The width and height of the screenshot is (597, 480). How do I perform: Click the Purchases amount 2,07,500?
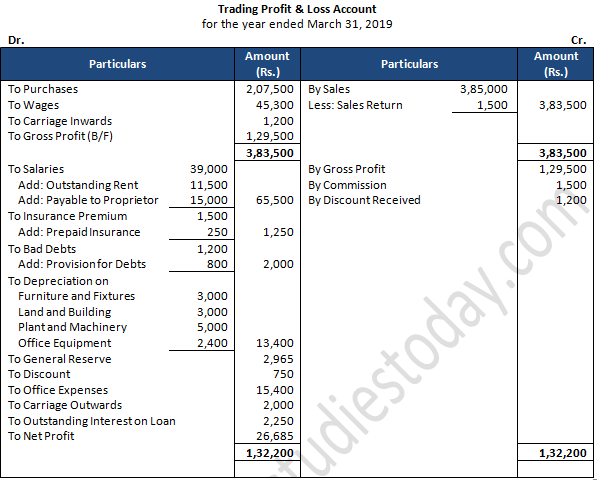pyautogui.click(x=270, y=89)
